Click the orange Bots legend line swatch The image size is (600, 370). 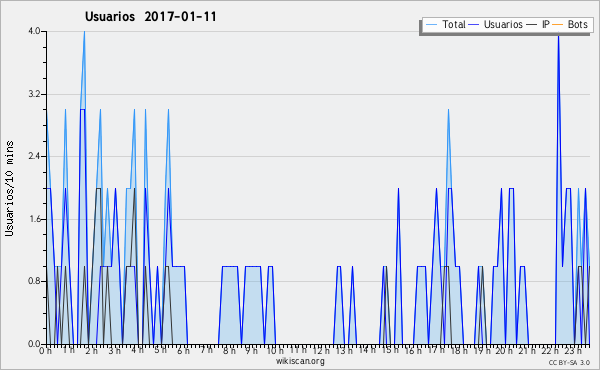[x=558, y=25]
